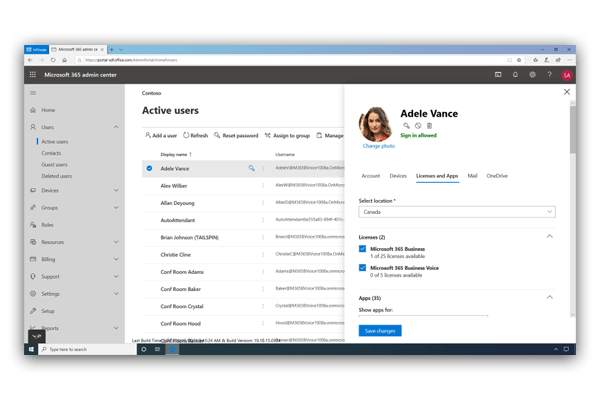Click Cortana circle on taskbar

(143, 349)
